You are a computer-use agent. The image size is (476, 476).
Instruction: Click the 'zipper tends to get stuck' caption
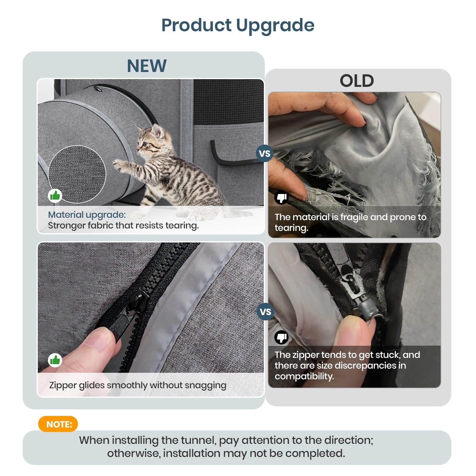coord(347,365)
